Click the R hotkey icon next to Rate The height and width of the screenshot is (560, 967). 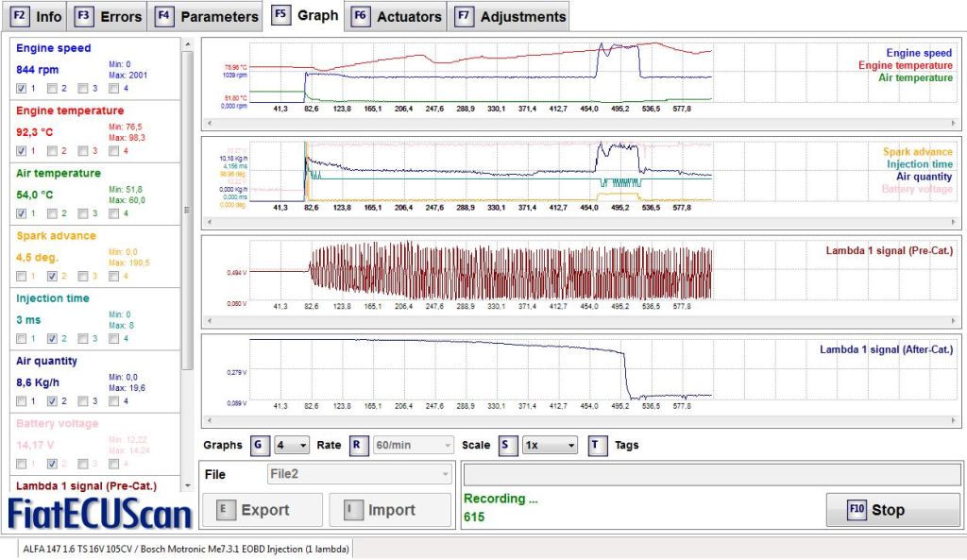pos(359,445)
